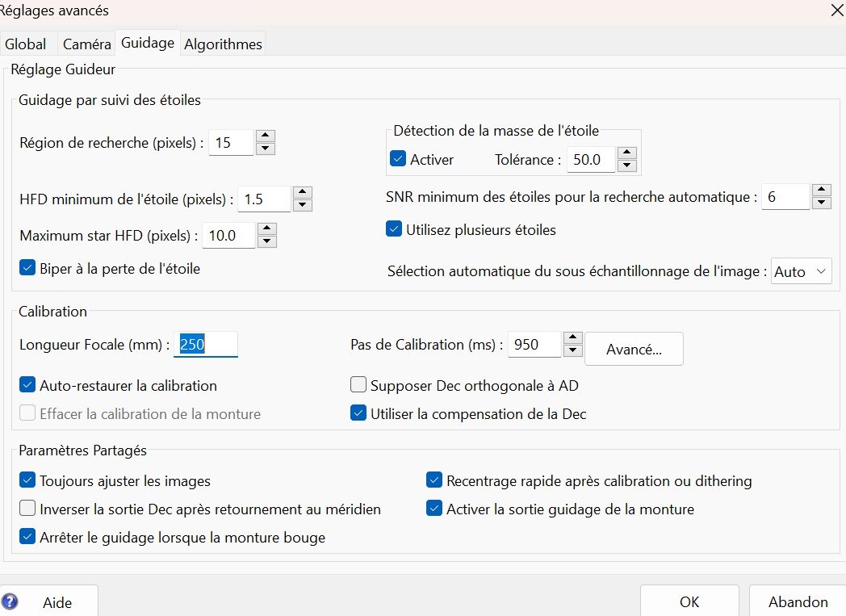Untick Utilisez plusieurs étoiles checkbox
The image size is (846, 616).
[394, 229]
